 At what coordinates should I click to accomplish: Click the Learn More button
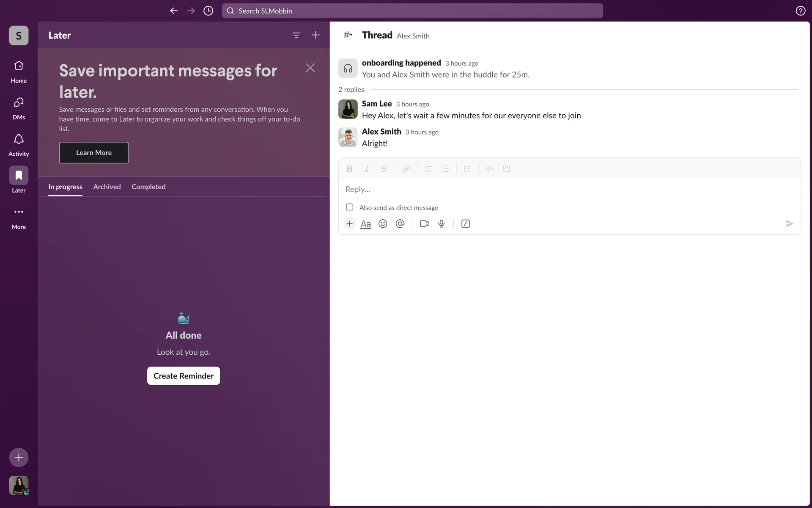click(x=94, y=152)
